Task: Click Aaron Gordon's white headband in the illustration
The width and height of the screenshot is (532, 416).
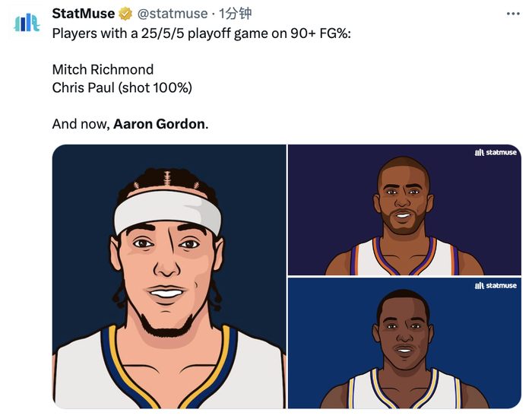Action: point(167,211)
